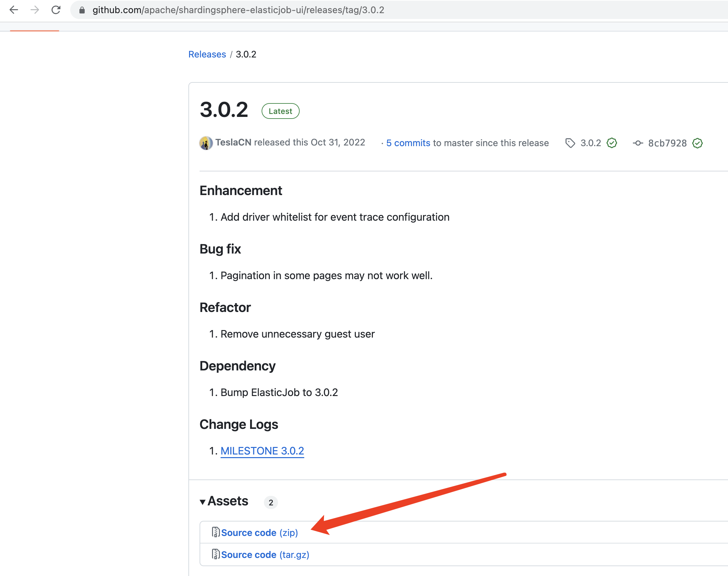728x576 pixels.
Task: Click the 3.0.2 release title
Action: [224, 110]
